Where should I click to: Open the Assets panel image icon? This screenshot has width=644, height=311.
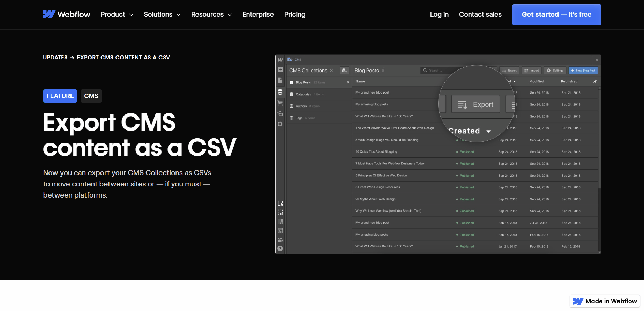pyautogui.click(x=280, y=113)
